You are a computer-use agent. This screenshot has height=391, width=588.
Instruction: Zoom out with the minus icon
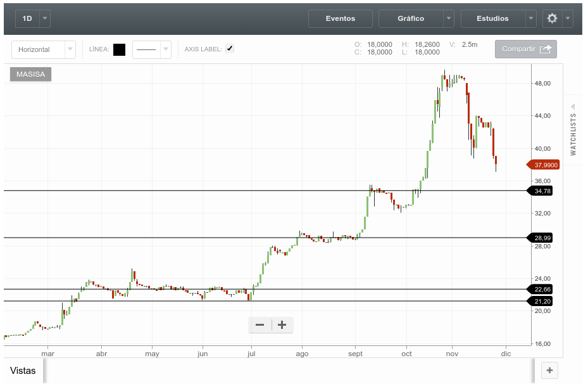260,325
